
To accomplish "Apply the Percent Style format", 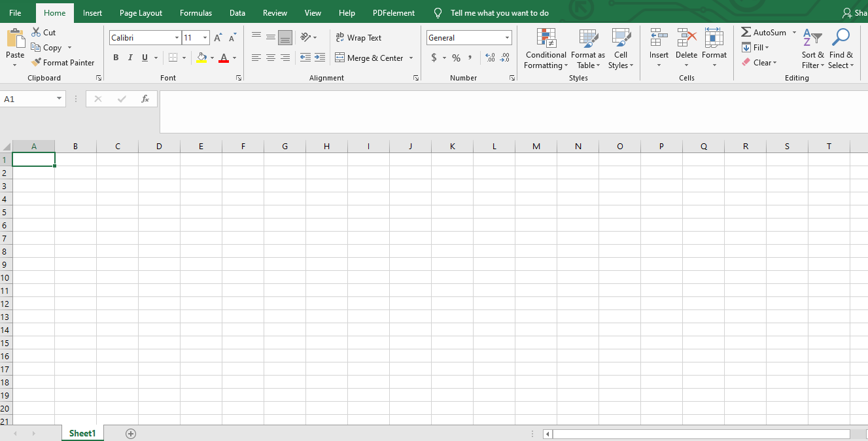I will tap(456, 58).
